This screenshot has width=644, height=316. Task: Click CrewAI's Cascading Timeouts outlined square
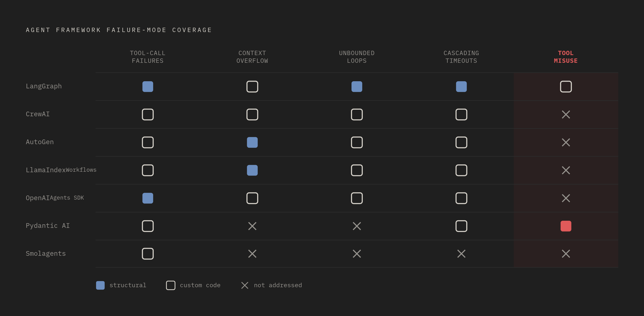[x=461, y=114]
